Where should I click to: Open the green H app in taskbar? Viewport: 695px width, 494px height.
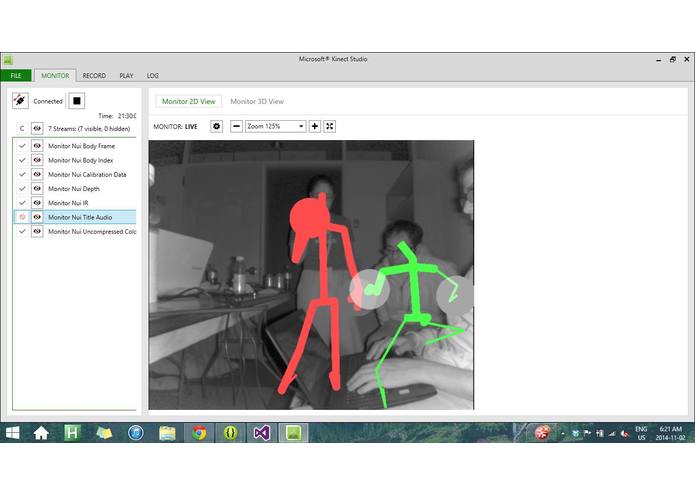72,432
